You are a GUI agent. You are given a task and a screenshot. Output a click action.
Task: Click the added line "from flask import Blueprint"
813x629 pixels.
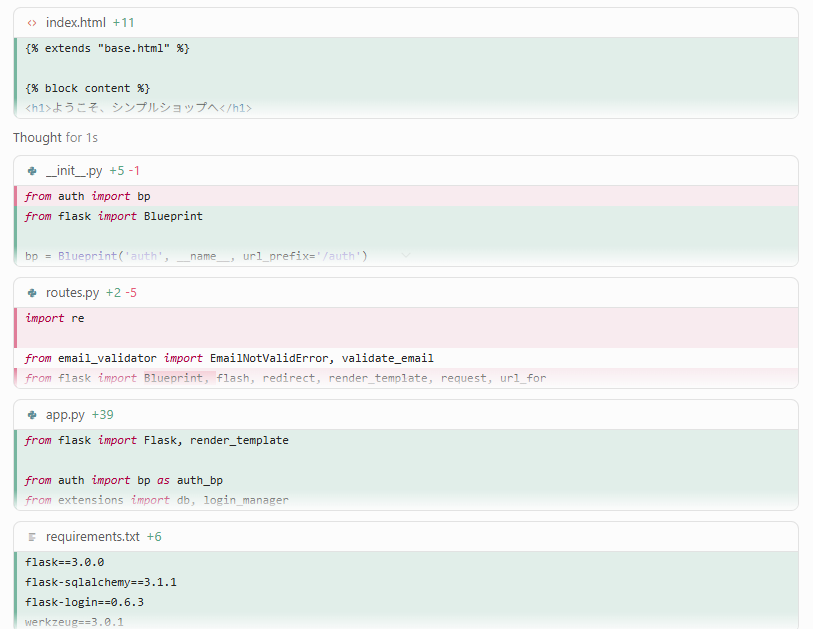[x=407, y=216]
